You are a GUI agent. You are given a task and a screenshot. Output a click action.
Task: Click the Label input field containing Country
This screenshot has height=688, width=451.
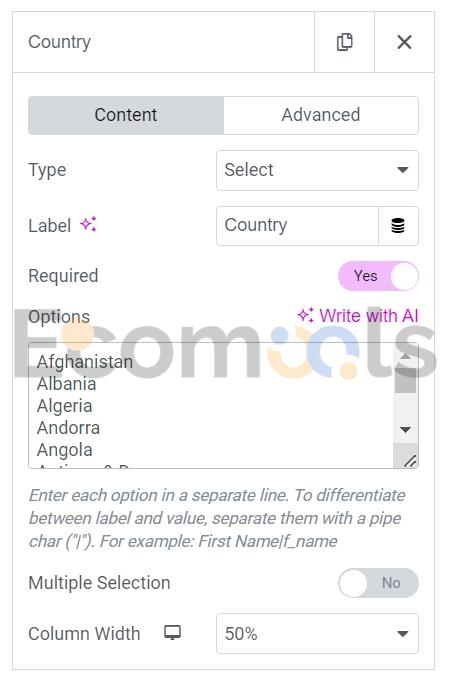point(297,226)
